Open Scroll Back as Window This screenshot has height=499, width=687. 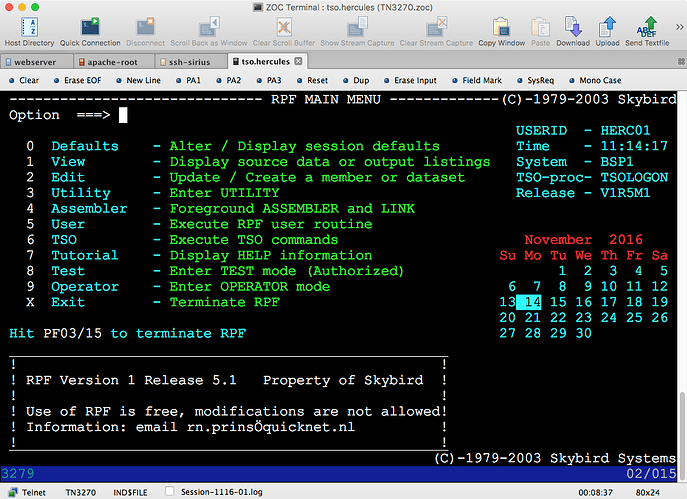[209, 27]
